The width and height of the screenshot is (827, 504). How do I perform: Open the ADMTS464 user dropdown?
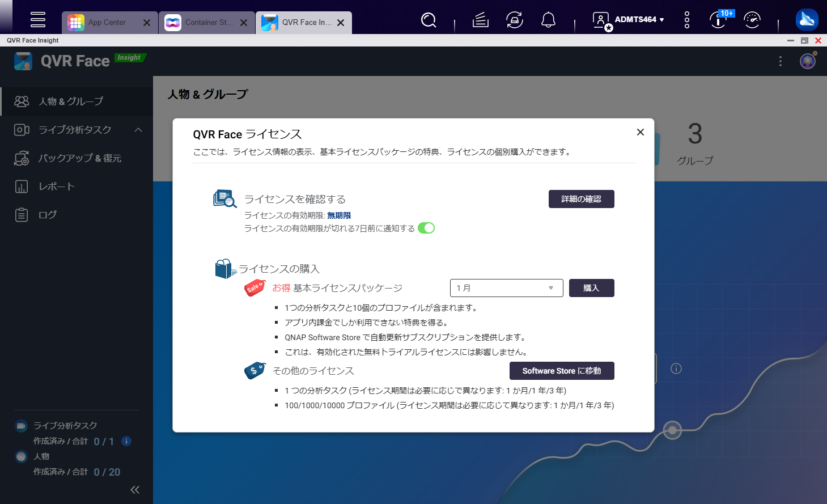point(639,19)
